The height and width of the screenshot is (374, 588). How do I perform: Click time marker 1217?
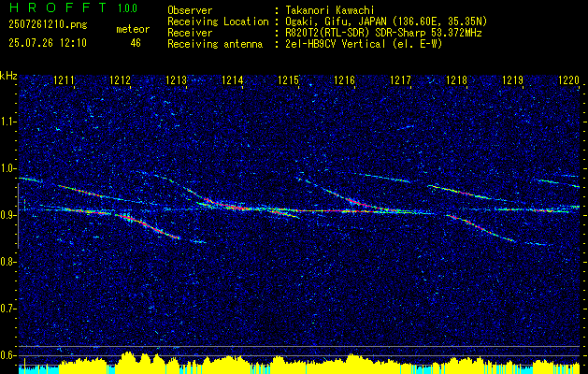point(400,79)
